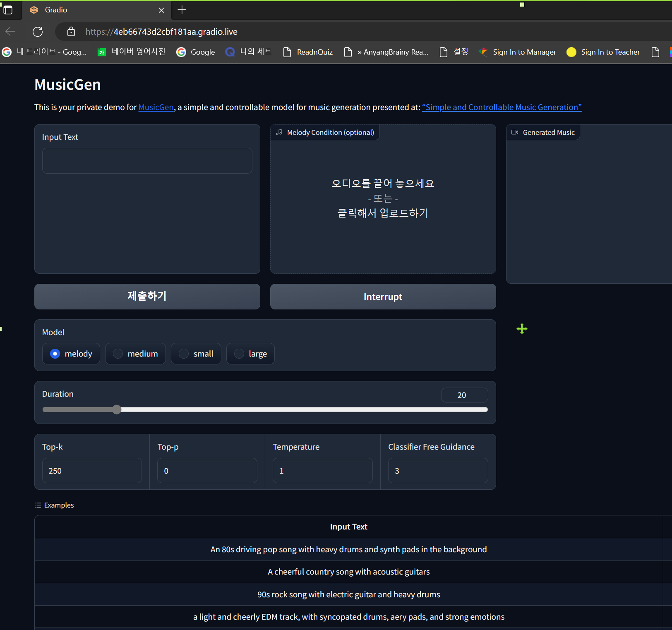Click the unlabeled page bookmark after Teacher
The image size is (672, 630).
(x=655, y=52)
